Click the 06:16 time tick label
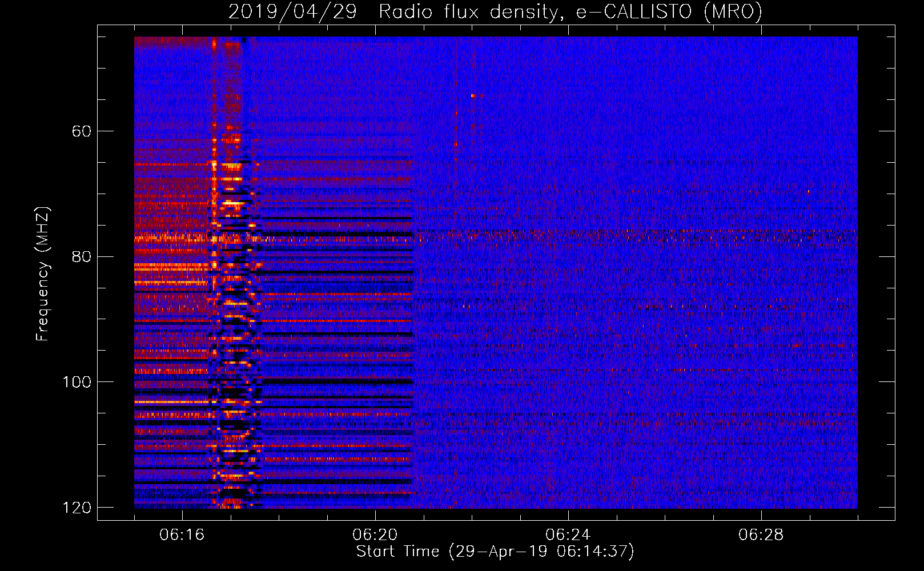Screen dimensions: 924x571 [182, 534]
